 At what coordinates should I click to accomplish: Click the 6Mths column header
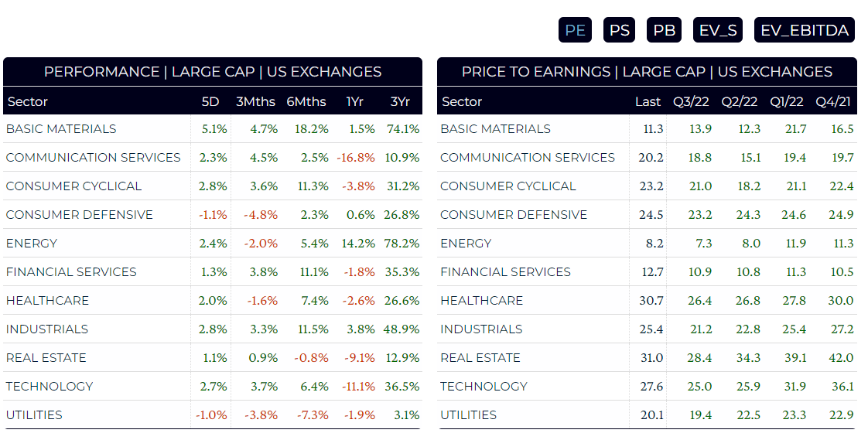click(306, 102)
